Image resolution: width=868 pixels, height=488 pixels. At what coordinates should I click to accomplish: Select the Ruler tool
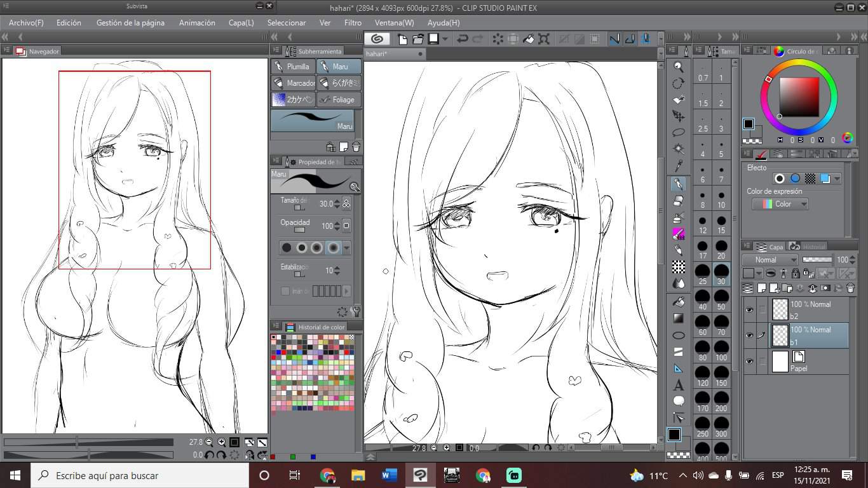[679, 369]
